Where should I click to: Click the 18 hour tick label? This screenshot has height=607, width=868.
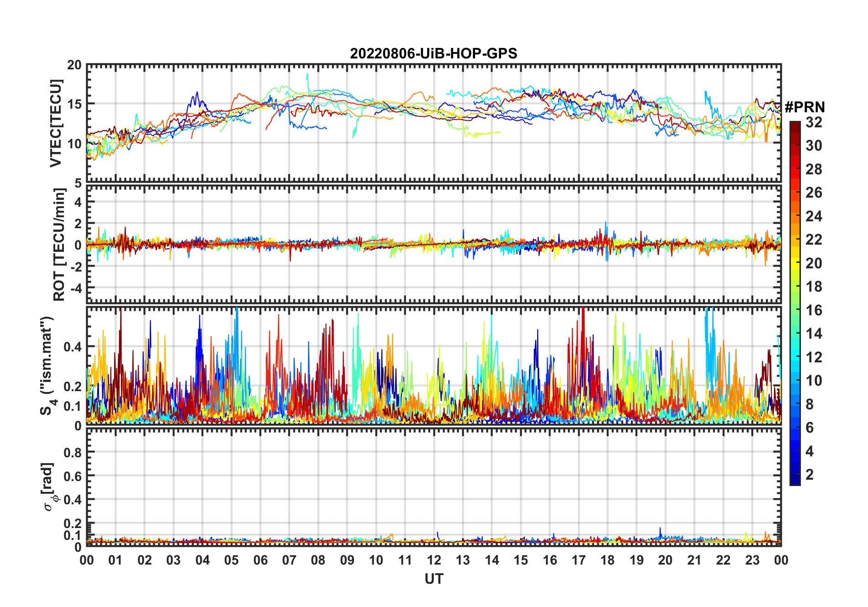coord(607,560)
